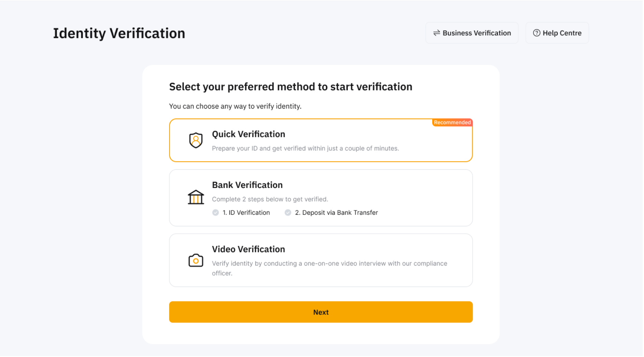
Task: Click the swap arrows icon beside Business Verification
Action: (x=436, y=33)
